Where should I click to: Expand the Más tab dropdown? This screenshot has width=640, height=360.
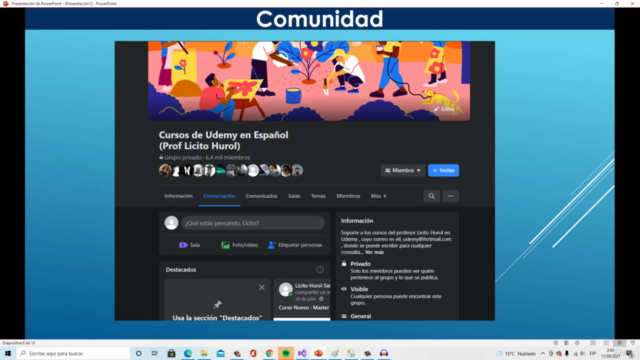[x=378, y=196]
